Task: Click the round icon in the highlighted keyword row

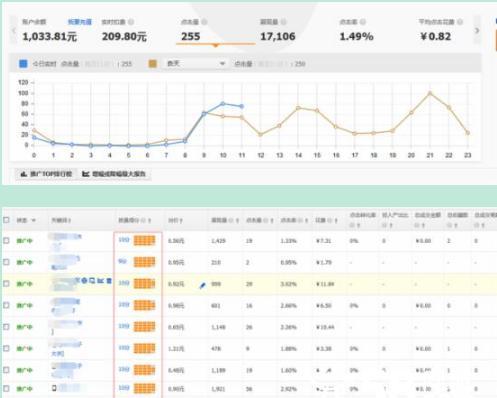Action: click(x=84, y=281)
